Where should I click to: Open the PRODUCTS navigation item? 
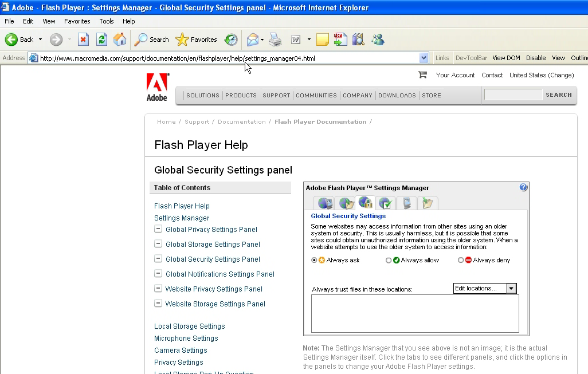pyautogui.click(x=241, y=95)
